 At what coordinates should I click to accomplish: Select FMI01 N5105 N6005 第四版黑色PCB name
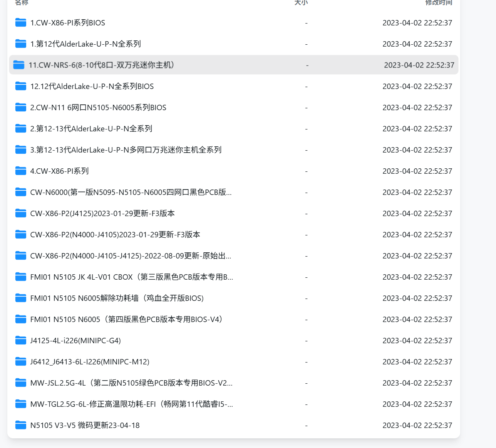pyautogui.click(x=126, y=319)
